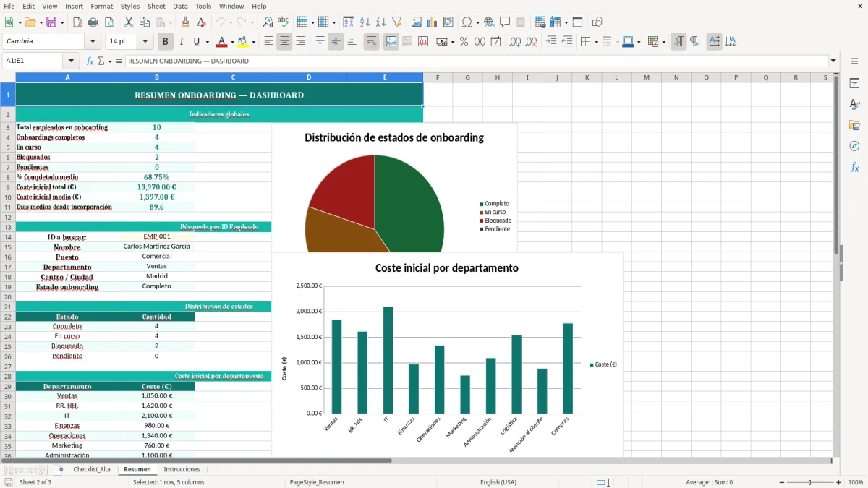Click row header 14
The image size is (868, 488).
point(8,236)
